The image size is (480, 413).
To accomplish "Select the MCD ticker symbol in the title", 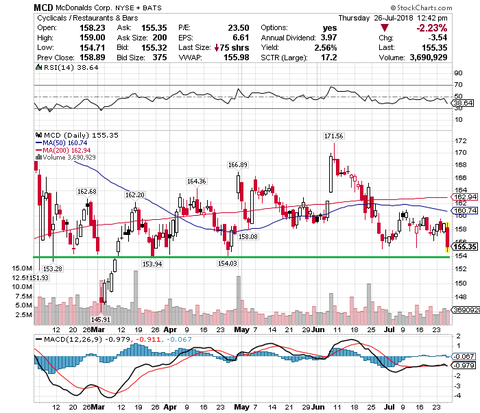I will coord(42,7).
